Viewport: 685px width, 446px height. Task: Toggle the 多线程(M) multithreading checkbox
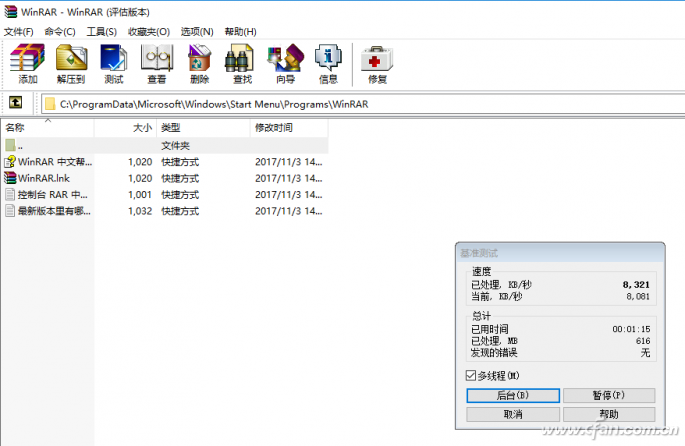click(x=471, y=376)
